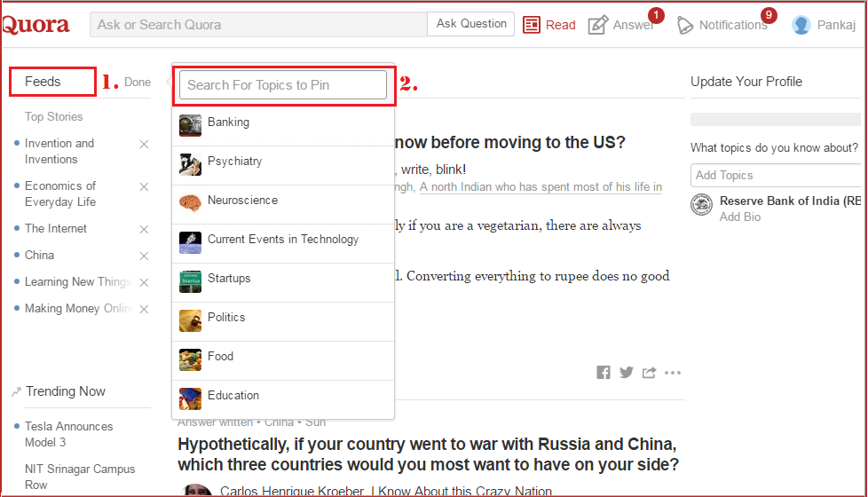Open the Notifications bell icon
The width and height of the screenshot is (868, 497).
pos(685,26)
